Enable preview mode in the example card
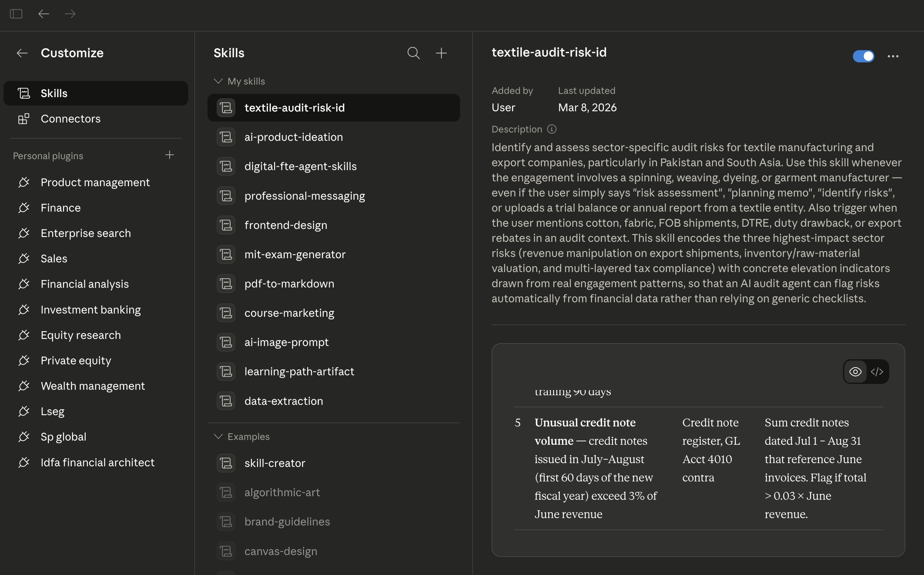The width and height of the screenshot is (924, 575). pyautogui.click(x=855, y=371)
